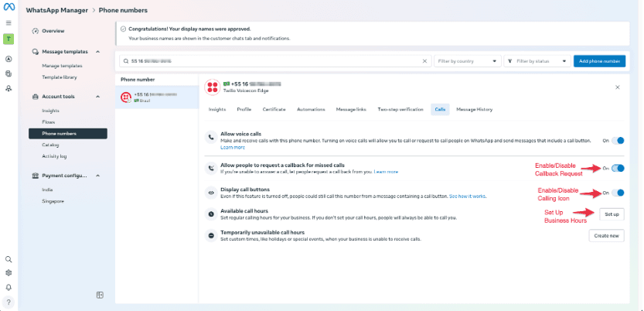The height and width of the screenshot is (311, 644).
Task: Collapse the Message templates section
Action: point(97,52)
